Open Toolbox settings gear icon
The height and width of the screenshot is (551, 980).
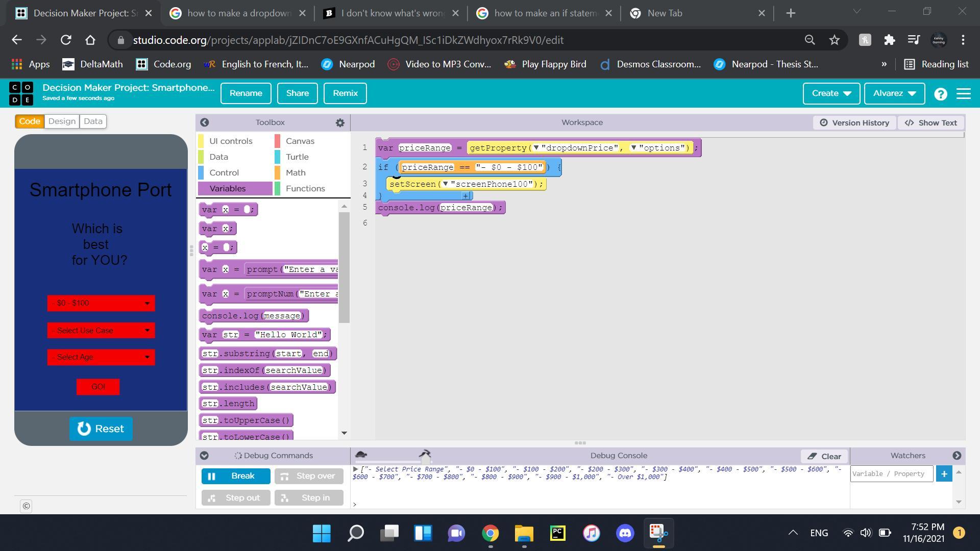(x=340, y=122)
